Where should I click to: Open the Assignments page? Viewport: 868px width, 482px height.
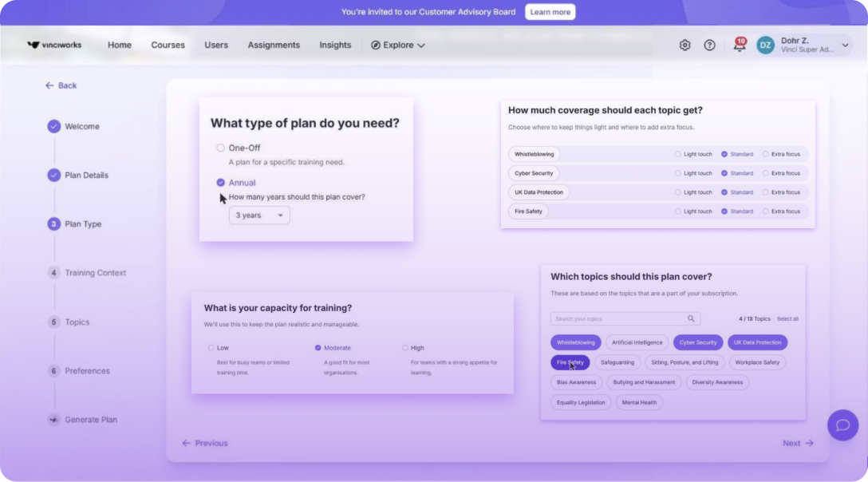click(274, 45)
